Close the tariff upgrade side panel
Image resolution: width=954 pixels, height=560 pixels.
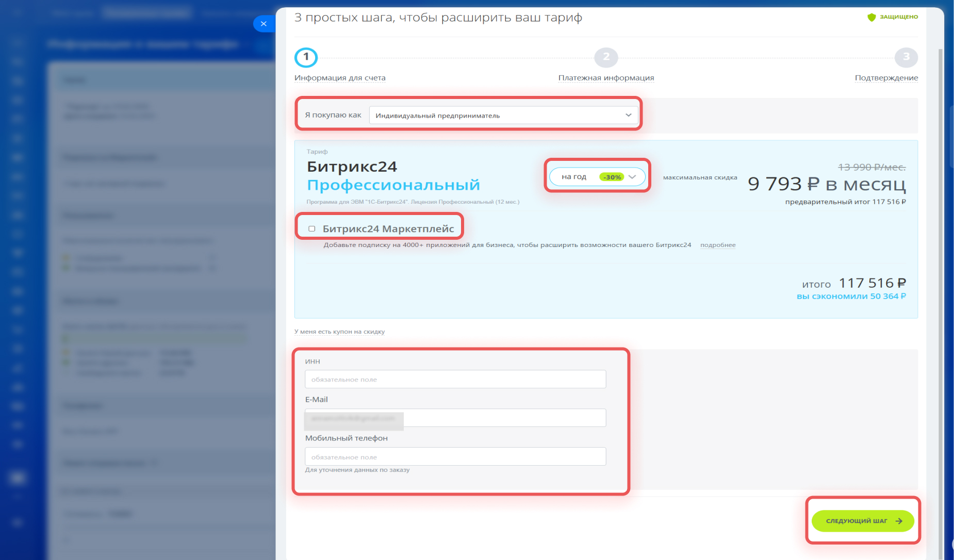pyautogui.click(x=264, y=24)
